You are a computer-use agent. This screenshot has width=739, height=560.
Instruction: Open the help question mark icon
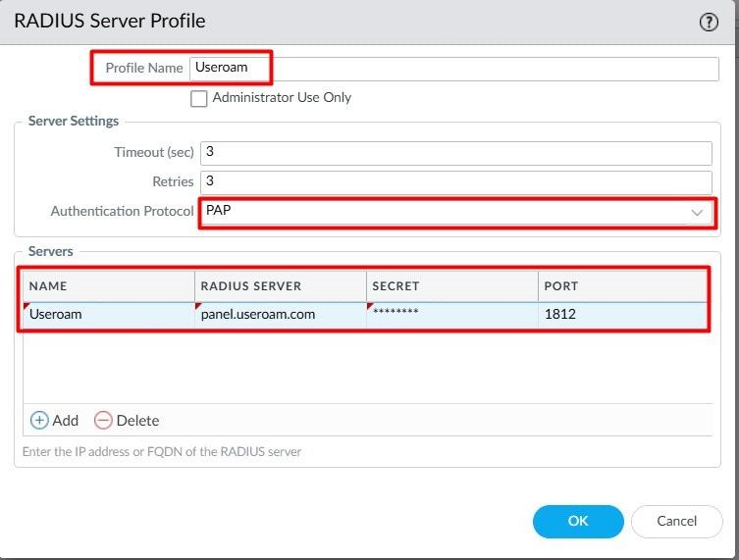[709, 23]
